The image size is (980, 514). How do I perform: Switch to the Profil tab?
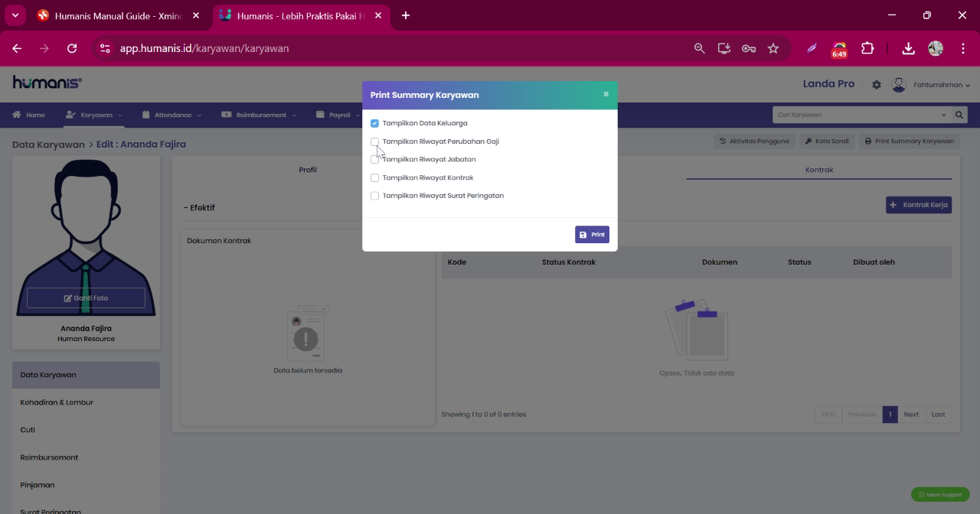[308, 170]
